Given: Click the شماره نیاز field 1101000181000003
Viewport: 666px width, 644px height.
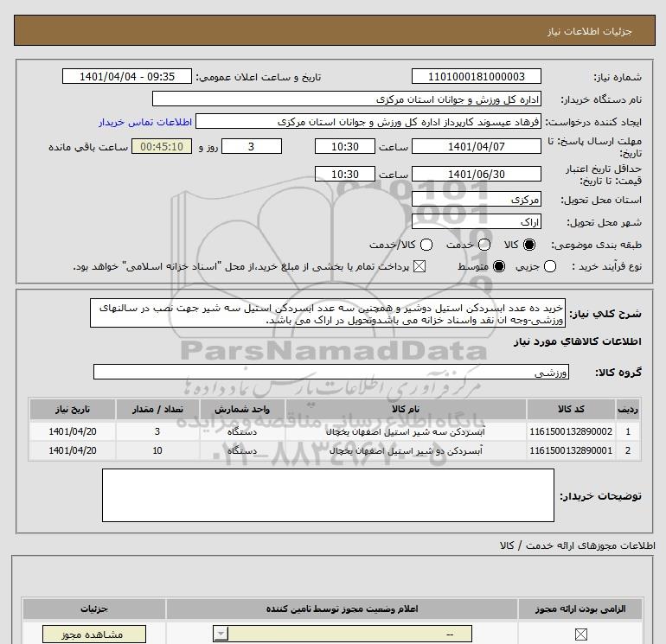Looking at the screenshot, I should click(476, 76).
